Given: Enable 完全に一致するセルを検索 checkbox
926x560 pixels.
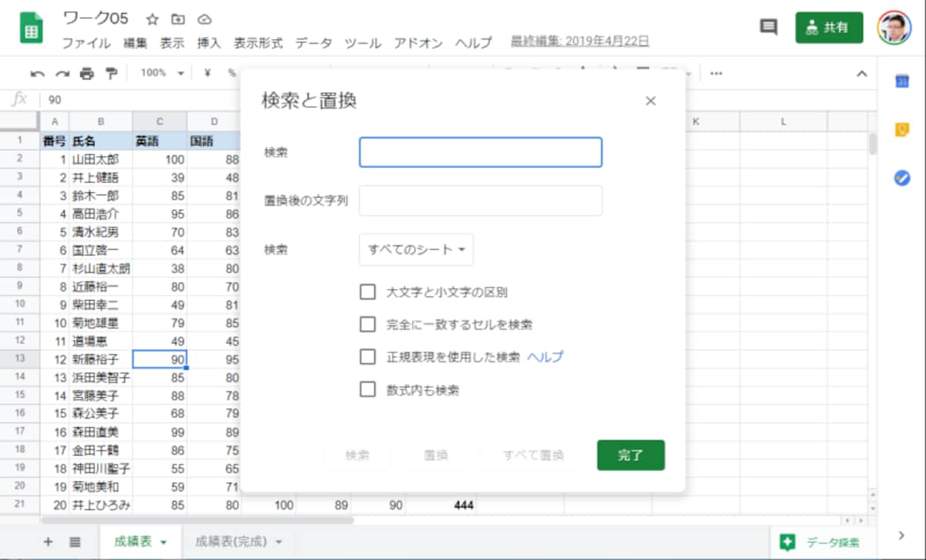Looking at the screenshot, I should pos(367,325).
